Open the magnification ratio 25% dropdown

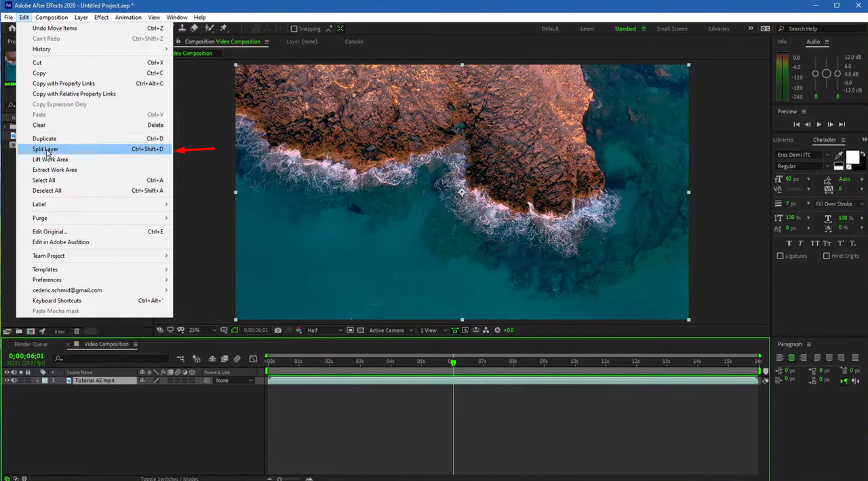203,330
